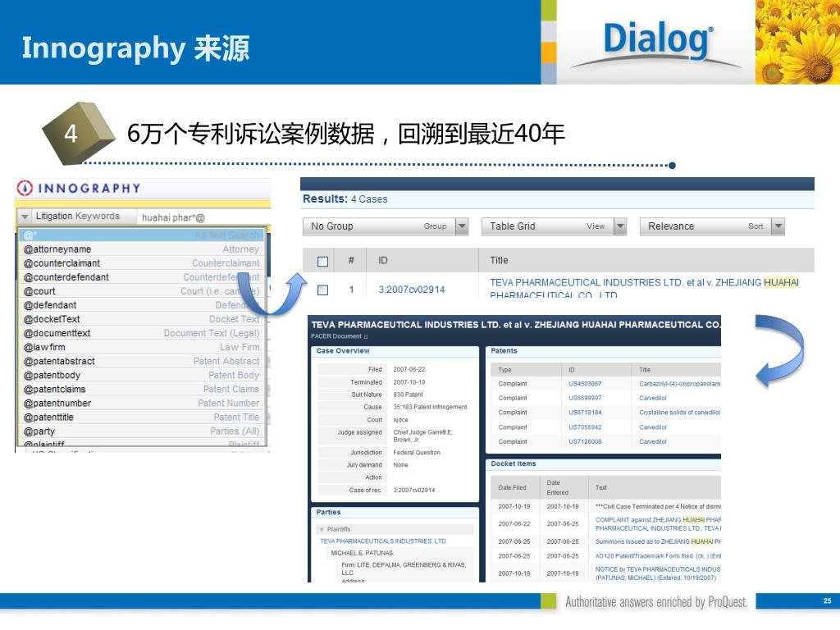Select the @* All-field Search option
The image size is (840, 630).
click(141, 235)
